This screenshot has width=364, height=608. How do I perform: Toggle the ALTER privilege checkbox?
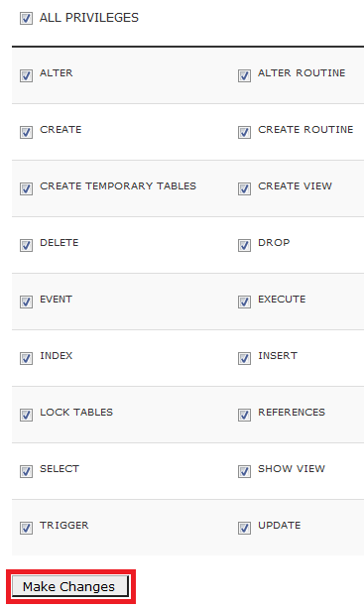pyautogui.click(x=26, y=75)
